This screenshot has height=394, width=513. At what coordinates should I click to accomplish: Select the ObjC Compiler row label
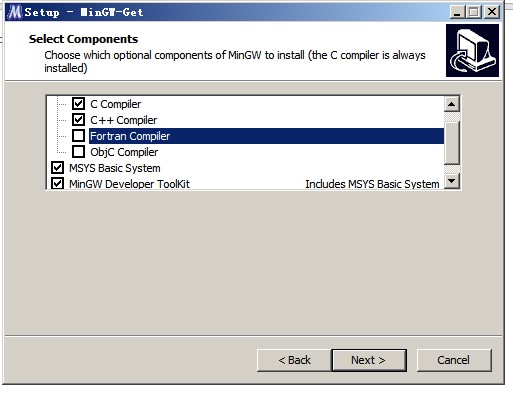point(124,152)
